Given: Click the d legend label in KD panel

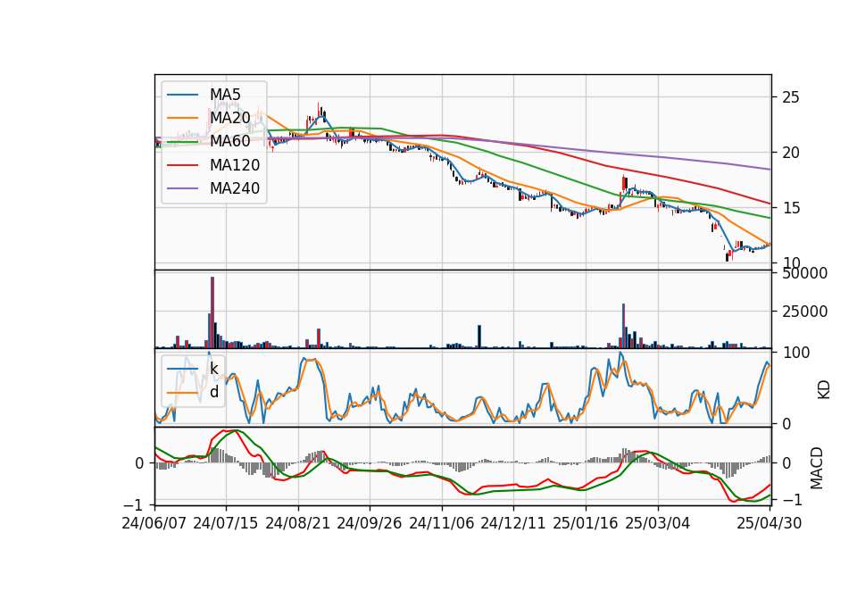Looking at the screenshot, I should [214, 393].
